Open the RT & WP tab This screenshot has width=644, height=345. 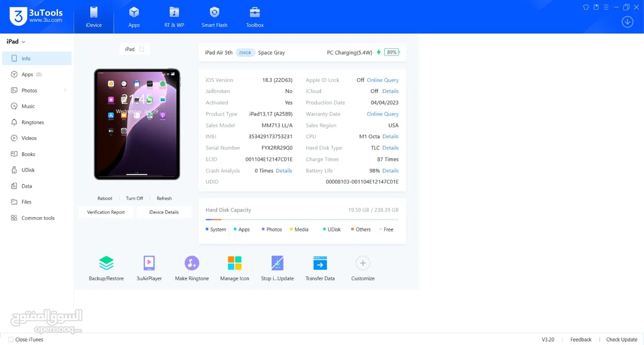pos(174,17)
